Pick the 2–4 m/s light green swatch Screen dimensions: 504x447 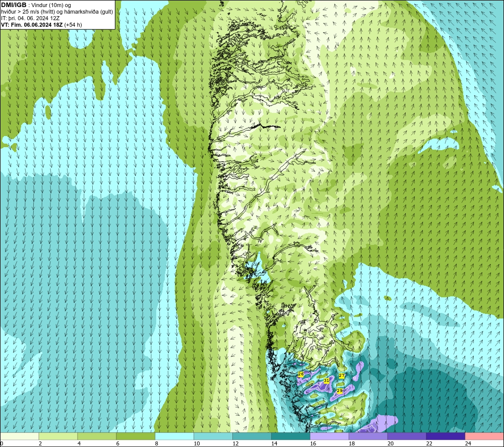(x=58, y=436)
